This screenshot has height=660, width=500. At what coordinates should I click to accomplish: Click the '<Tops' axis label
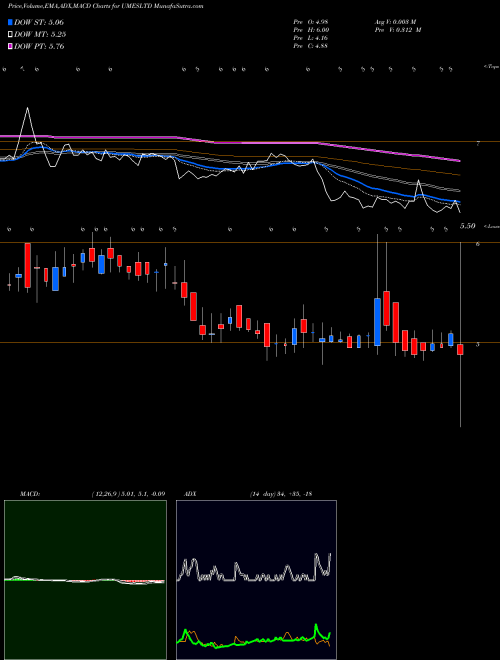(x=491, y=67)
